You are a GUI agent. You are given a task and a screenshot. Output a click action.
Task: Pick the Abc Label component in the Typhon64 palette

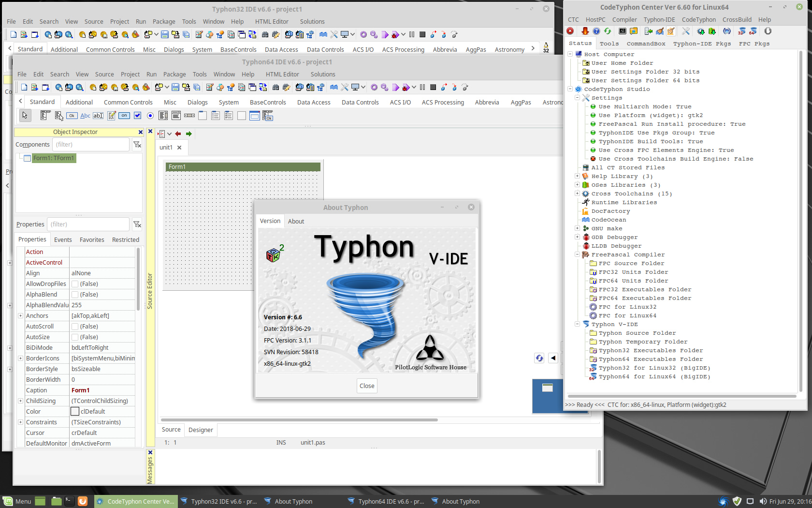point(85,116)
